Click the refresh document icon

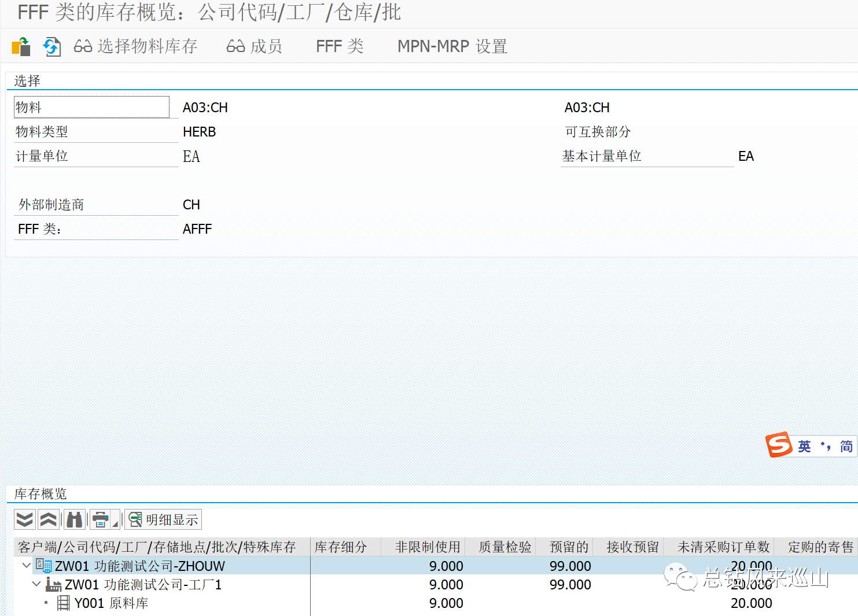point(52,46)
